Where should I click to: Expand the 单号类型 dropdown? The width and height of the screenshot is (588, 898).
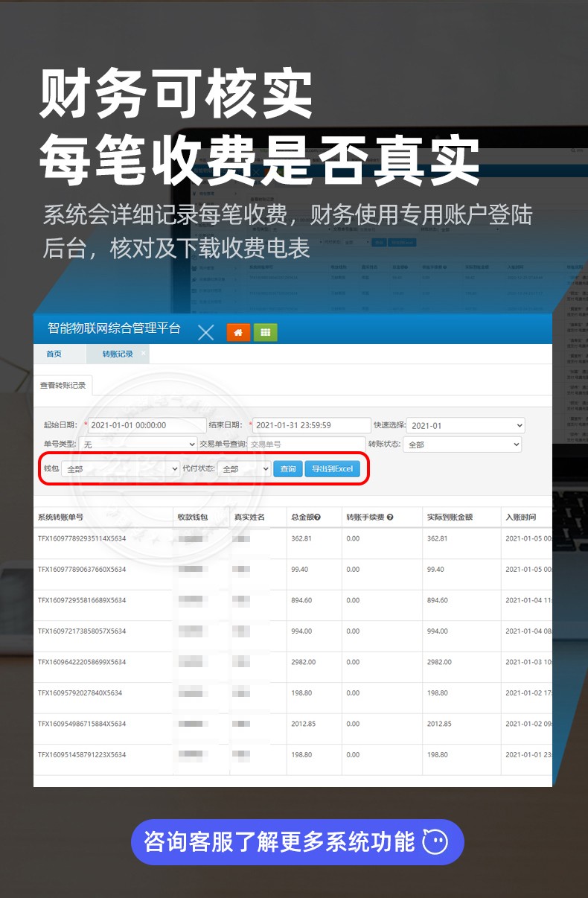(x=138, y=445)
